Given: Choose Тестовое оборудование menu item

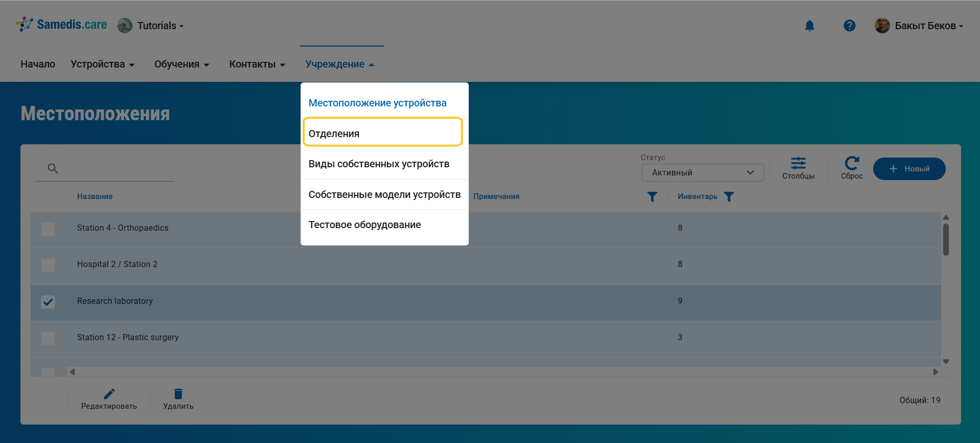Looking at the screenshot, I should [x=364, y=225].
